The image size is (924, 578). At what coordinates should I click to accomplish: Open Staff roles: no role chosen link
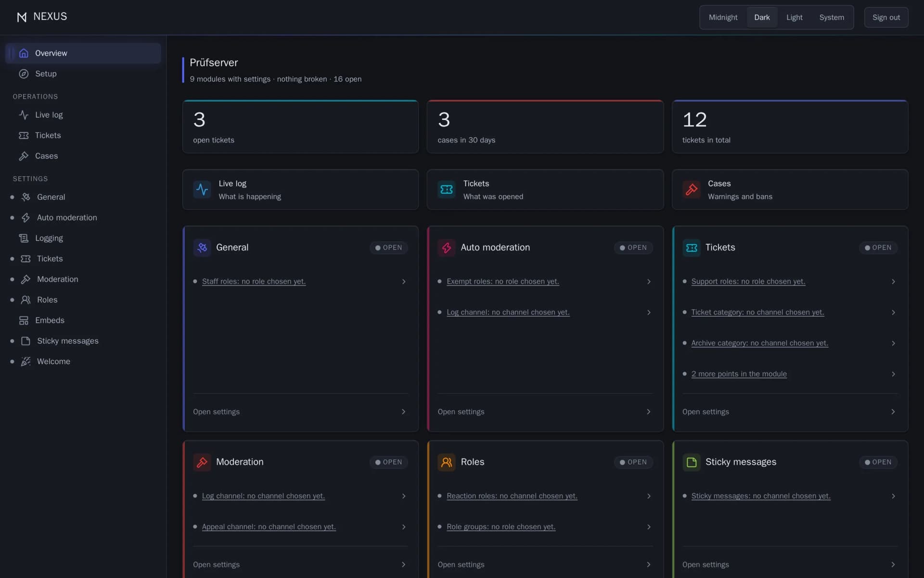click(x=254, y=281)
